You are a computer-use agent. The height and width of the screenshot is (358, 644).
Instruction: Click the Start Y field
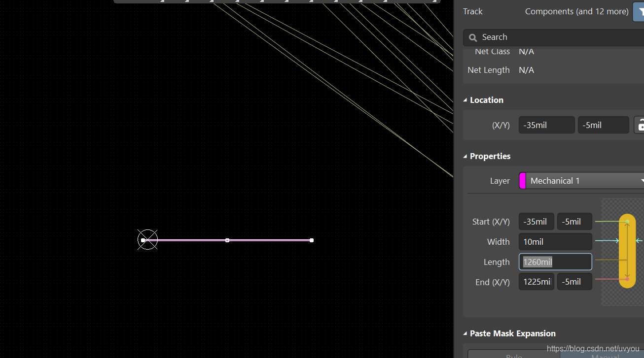(574, 222)
